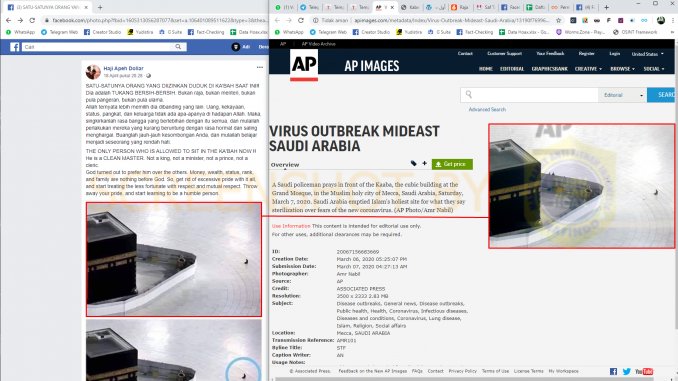Click the Adi profile link in the Facebook header
The width and height of the screenshot is (678, 381).
[x=241, y=47]
